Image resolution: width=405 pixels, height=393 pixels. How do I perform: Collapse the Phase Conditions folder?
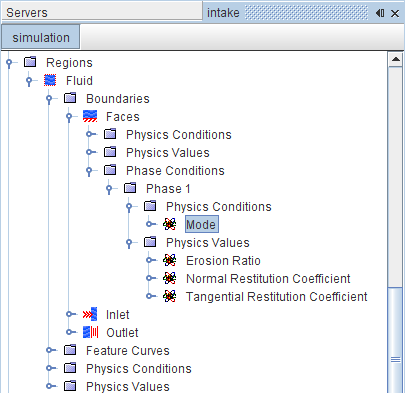pos(89,171)
